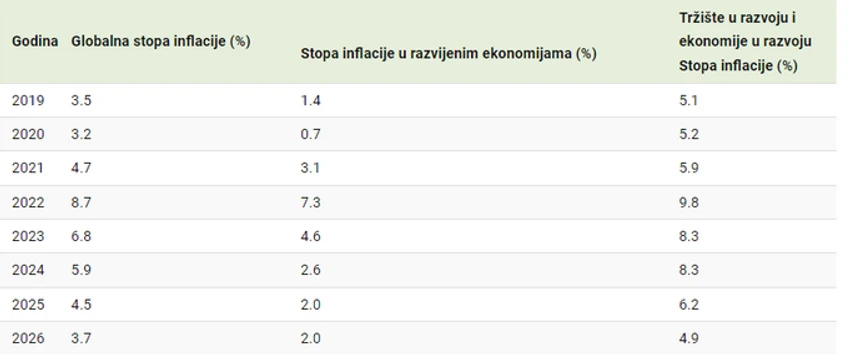Select the 6.2 value in 2025 row
Image resolution: width=850 pixels, height=364 pixels.
pos(689,304)
